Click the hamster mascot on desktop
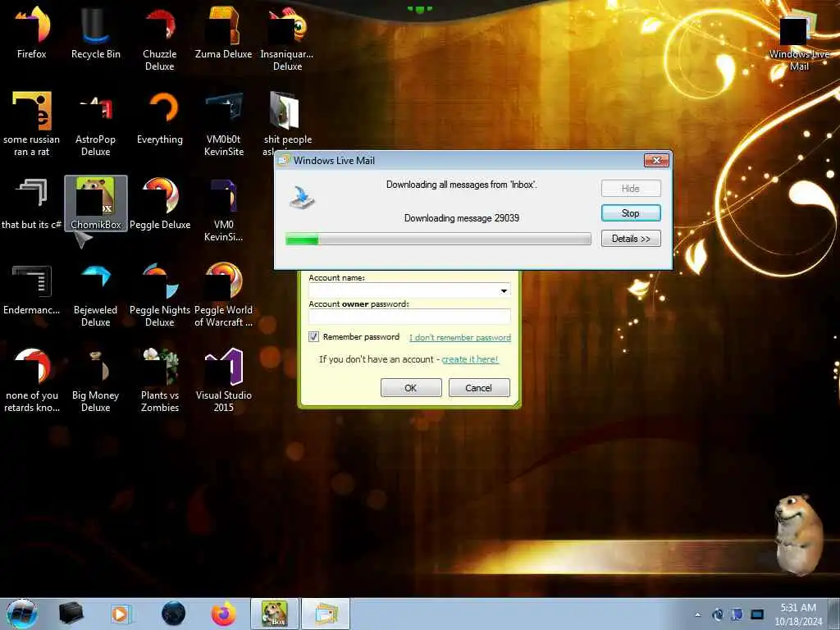Screen dimensions: 840x630 798,535
